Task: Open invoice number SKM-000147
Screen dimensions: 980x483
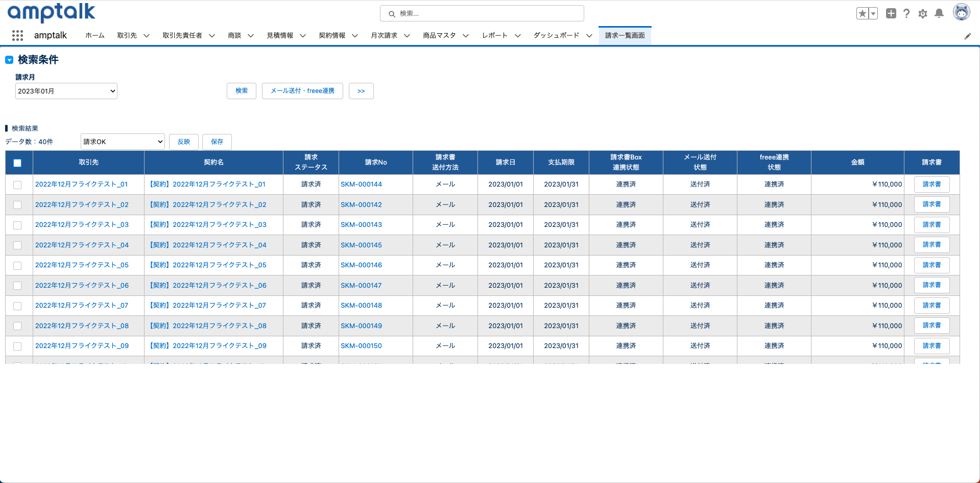Action: coord(361,286)
